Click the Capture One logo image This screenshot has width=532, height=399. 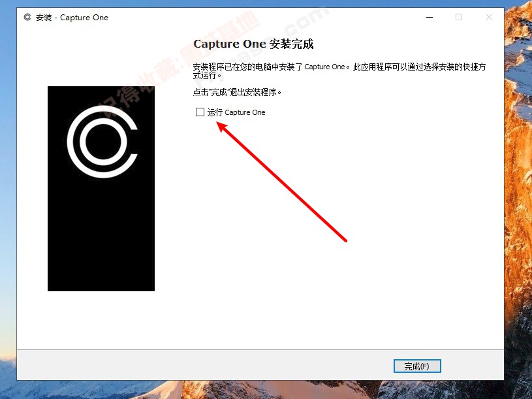(101, 189)
